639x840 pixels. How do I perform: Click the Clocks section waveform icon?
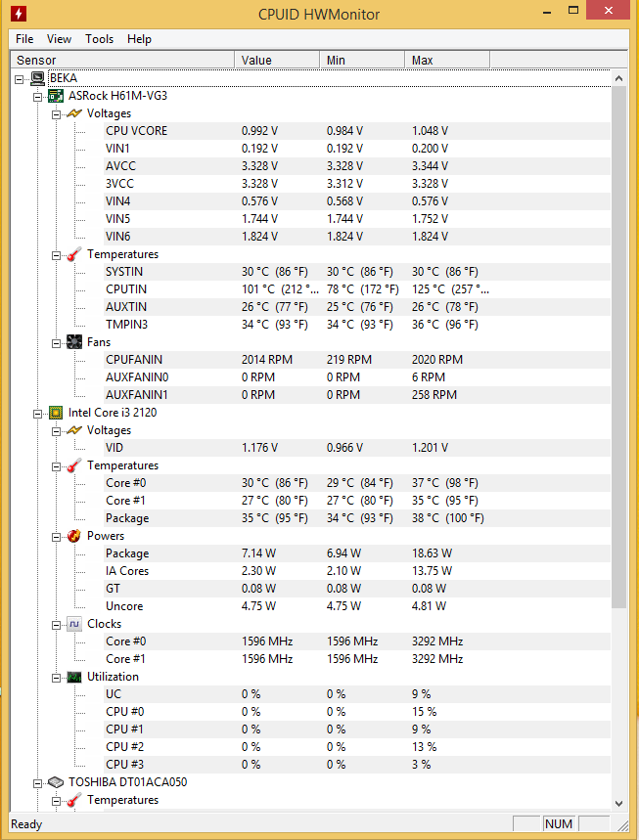[x=74, y=624]
